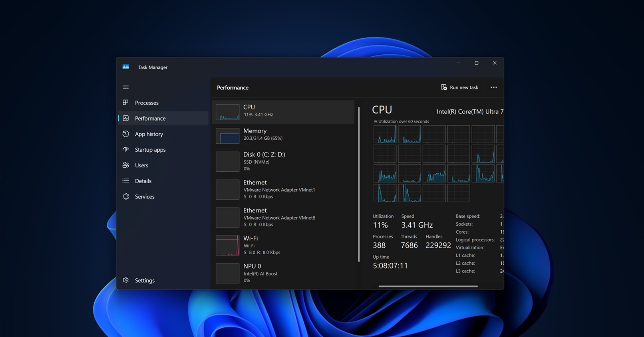The height and width of the screenshot is (337, 644).
Task: Click the horizontal scrollbar under CPU details
Action: coord(428,286)
